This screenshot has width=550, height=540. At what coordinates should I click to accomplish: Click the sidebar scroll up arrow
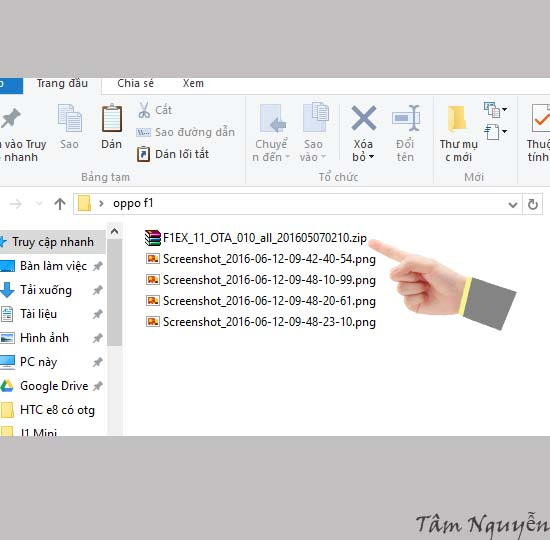(114, 231)
